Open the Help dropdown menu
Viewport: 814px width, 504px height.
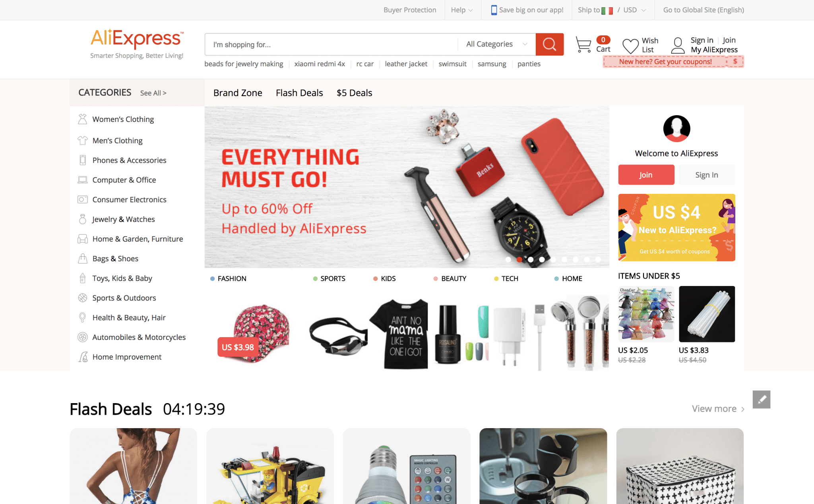pos(461,10)
